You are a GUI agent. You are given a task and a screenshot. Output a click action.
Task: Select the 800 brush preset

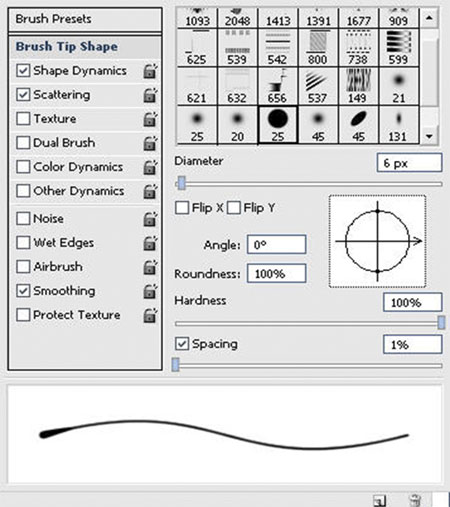(318, 47)
